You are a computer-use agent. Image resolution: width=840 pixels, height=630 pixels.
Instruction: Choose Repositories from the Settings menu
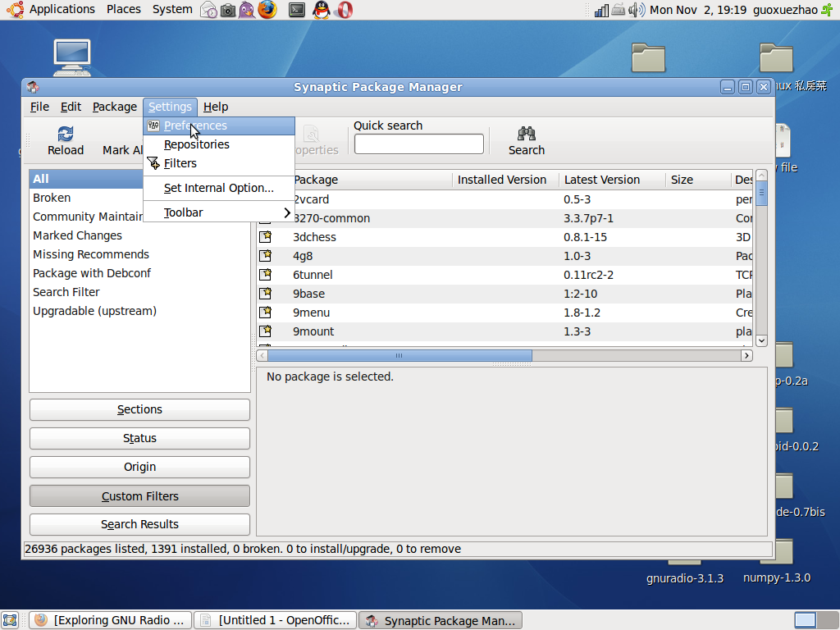[219, 144]
